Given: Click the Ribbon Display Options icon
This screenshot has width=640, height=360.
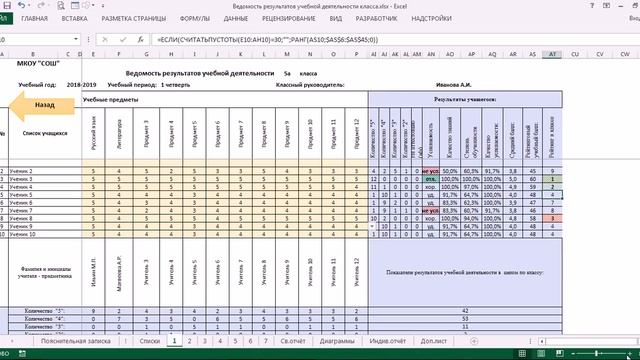Looking at the screenshot, I should (607, 6).
